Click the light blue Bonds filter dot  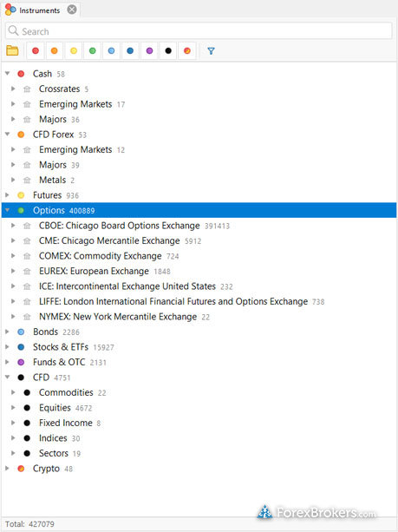(111, 51)
